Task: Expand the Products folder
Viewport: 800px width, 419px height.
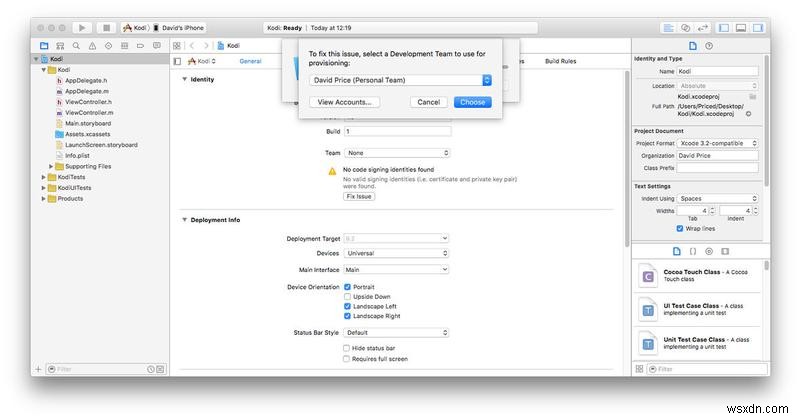Action: [43, 199]
